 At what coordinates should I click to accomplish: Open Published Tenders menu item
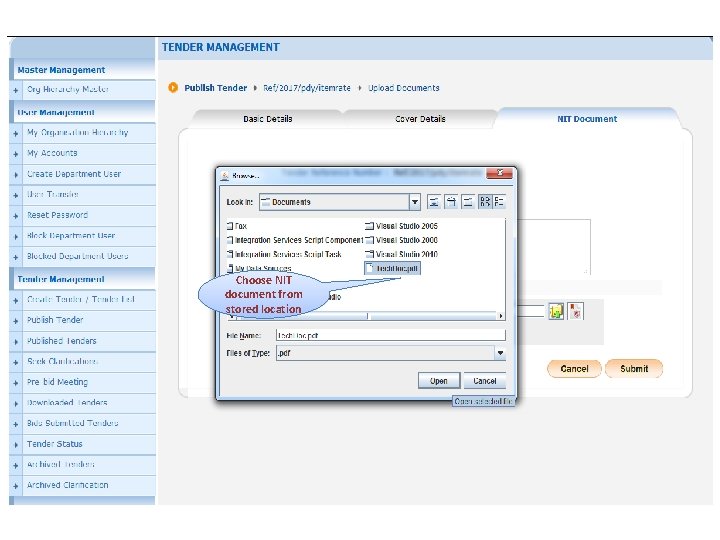[x=62, y=341]
